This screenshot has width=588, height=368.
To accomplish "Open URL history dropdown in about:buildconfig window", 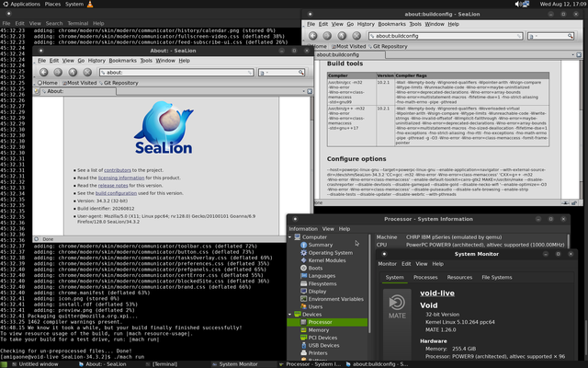I will point(519,36).
